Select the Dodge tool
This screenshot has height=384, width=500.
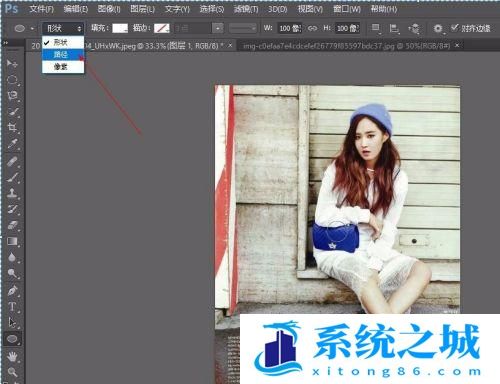coord(12,273)
